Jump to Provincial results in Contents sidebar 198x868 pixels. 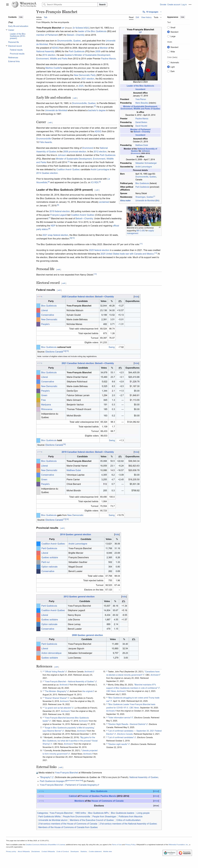point(17,54)
